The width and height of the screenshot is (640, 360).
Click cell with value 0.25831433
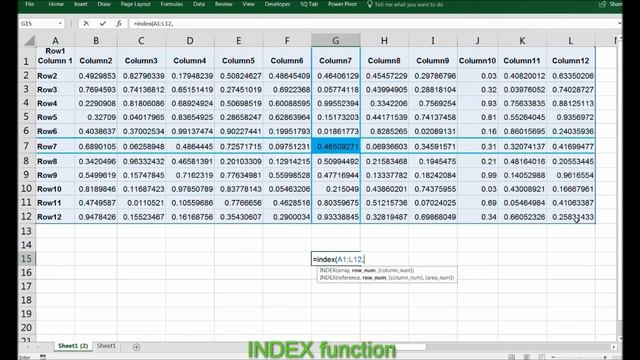(x=571, y=217)
